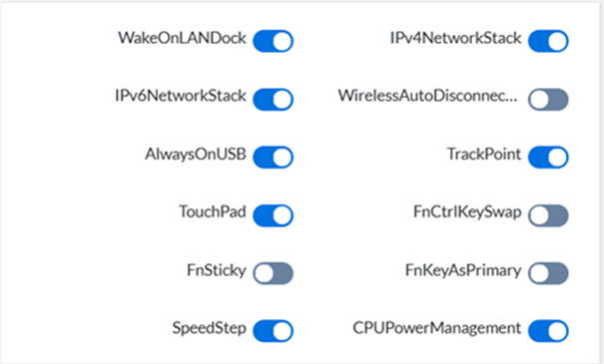Click the CPUPowerManagement label
The image size is (604, 364).
[x=437, y=329]
